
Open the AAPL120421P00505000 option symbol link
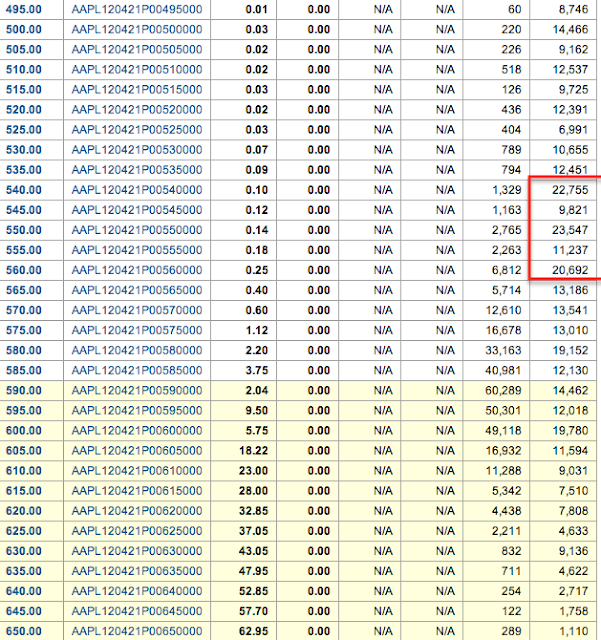137,49
